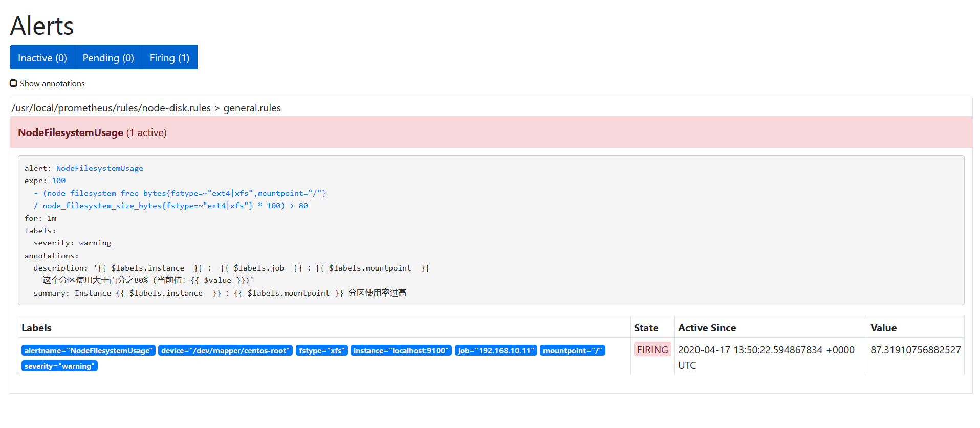The image size is (980, 428).
Task: Click the node_filesystem_free_bytes expression line
Action: [x=180, y=193]
